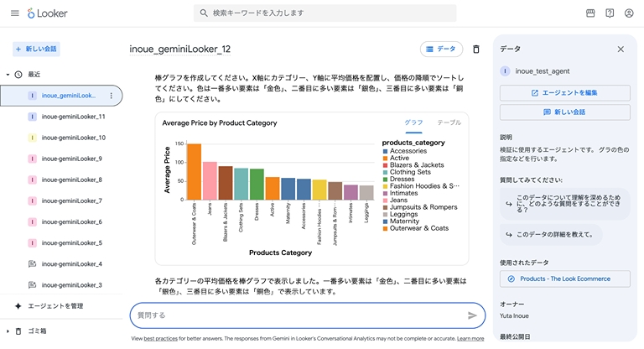Click the inoue-geminiLooker_10 yellow avatar icon
This screenshot has width=644, height=349.
click(x=32, y=138)
